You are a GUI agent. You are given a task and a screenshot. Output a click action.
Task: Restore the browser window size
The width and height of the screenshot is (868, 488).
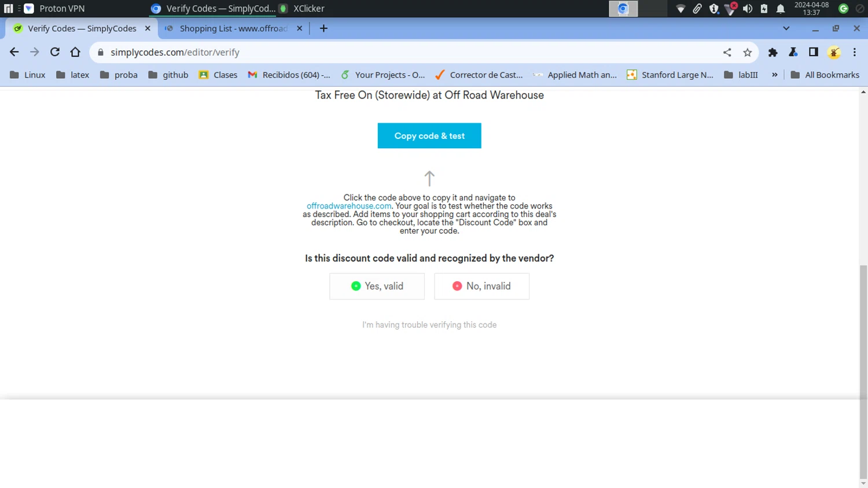coord(836,28)
